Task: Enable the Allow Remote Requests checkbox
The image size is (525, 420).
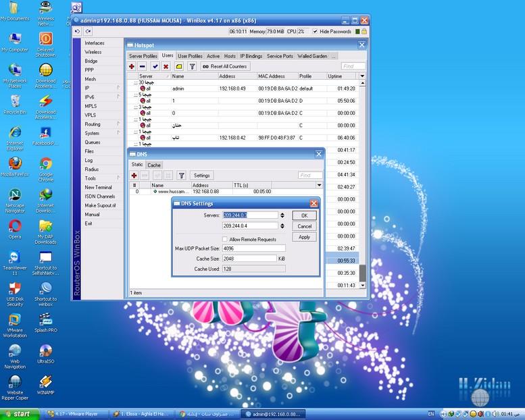Action: (225, 239)
